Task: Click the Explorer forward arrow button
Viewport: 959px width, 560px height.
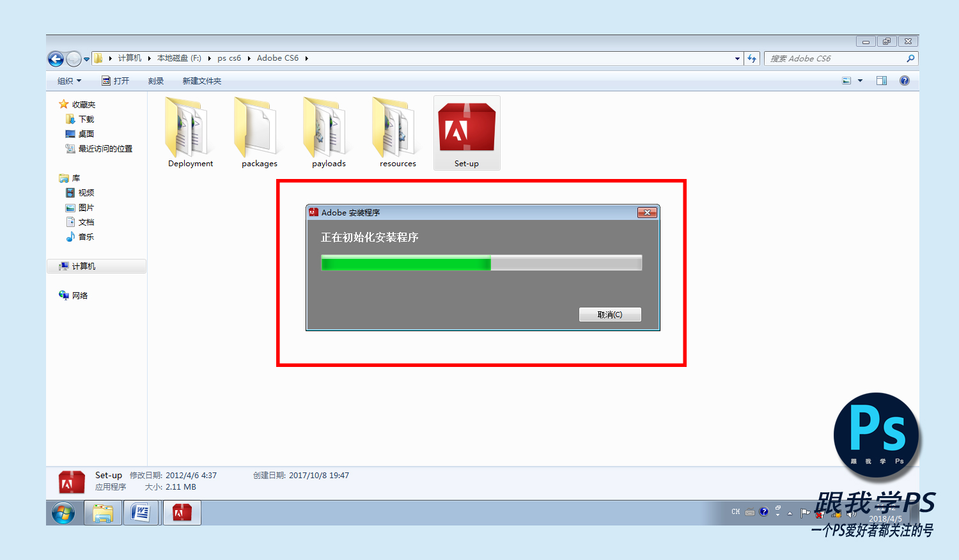Action: pos(74,59)
